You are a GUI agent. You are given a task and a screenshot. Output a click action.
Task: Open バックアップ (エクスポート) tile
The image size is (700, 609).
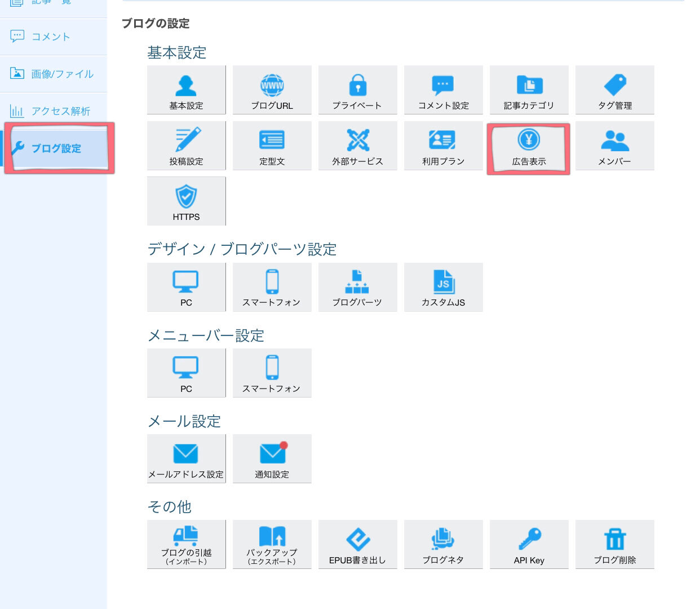point(272,544)
